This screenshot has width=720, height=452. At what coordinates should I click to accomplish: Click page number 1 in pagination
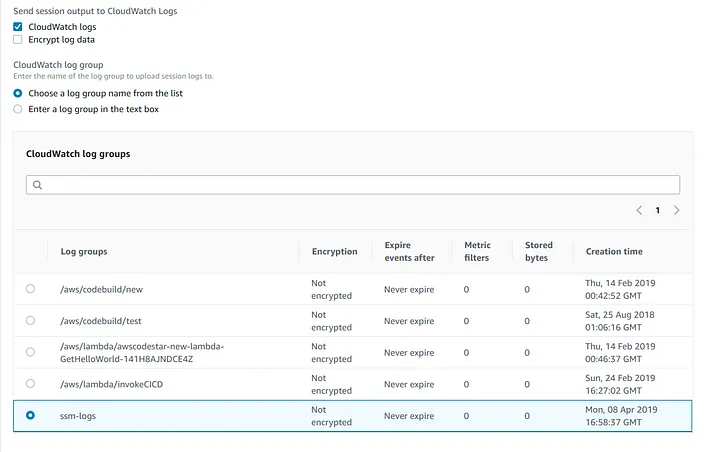(658, 211)
